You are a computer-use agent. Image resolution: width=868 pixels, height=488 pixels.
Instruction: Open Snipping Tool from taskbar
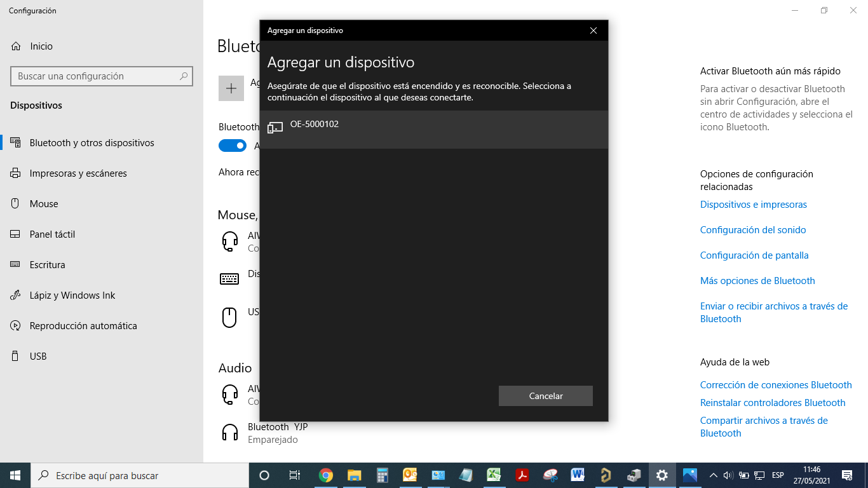(x=550, y=475)
